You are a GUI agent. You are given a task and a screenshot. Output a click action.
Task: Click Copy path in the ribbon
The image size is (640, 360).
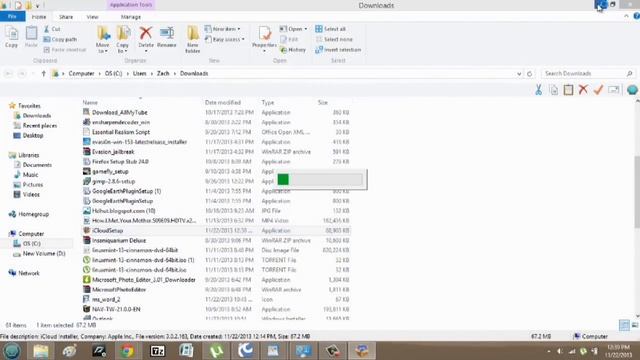(x=60, y=39)
